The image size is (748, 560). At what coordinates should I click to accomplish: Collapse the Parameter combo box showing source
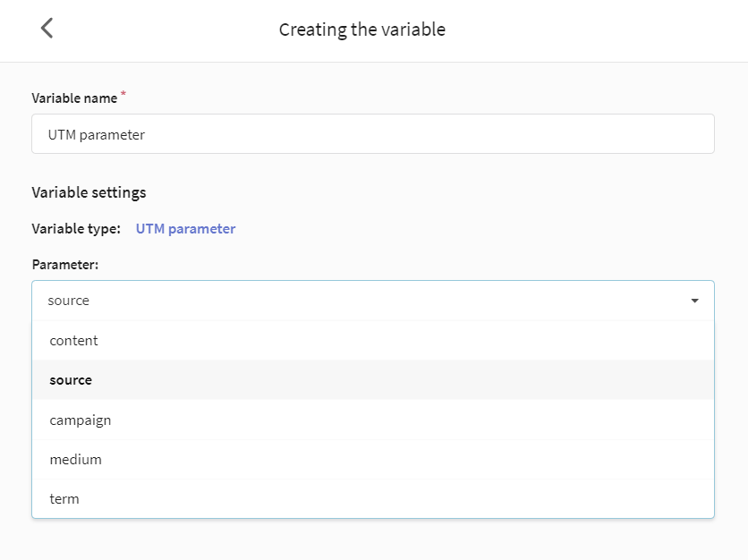(372, 301)
